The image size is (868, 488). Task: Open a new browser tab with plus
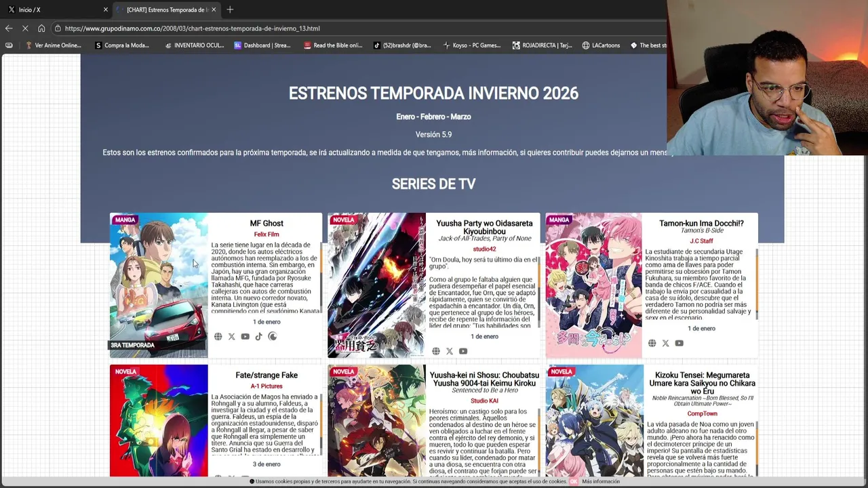[x=230, y=9]
